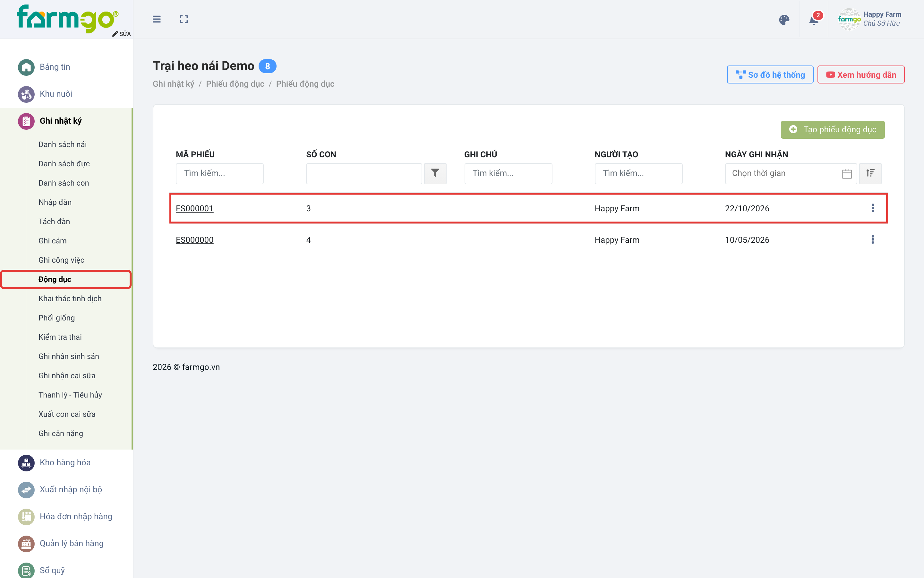This screenshot has width=924, height=578.
Task: Focus the Mã phiếu search field
Action: 219,173
